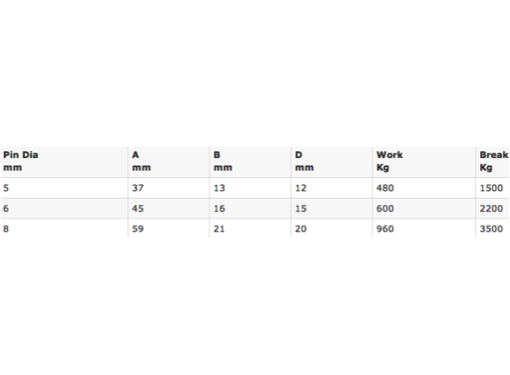Click break load value 2200

[491, 209]
